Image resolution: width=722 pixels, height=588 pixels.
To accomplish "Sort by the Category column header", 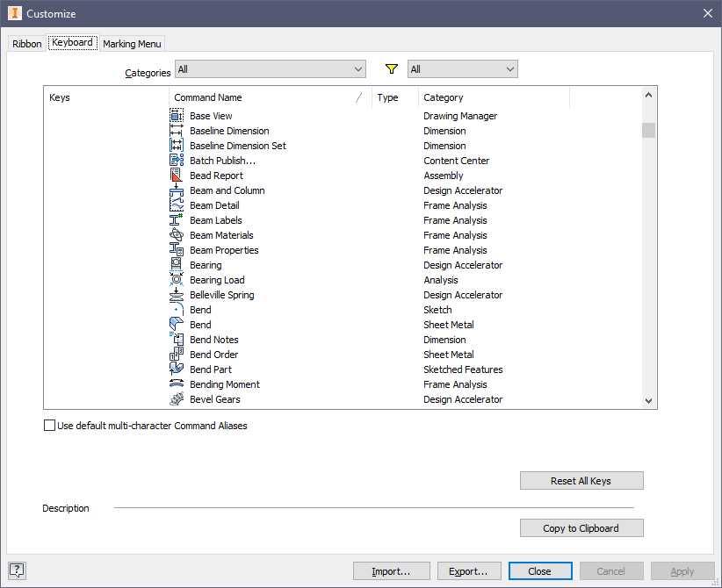I will tap(495, 97).
